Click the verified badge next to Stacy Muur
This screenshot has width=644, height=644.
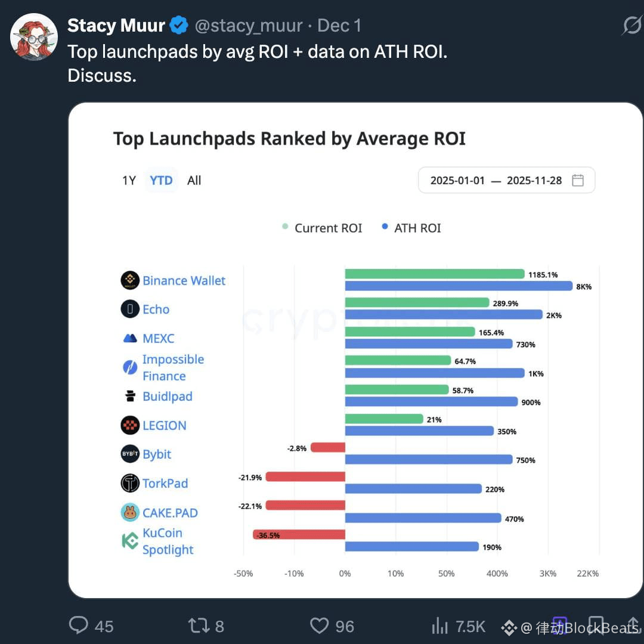tap(179, 26)
